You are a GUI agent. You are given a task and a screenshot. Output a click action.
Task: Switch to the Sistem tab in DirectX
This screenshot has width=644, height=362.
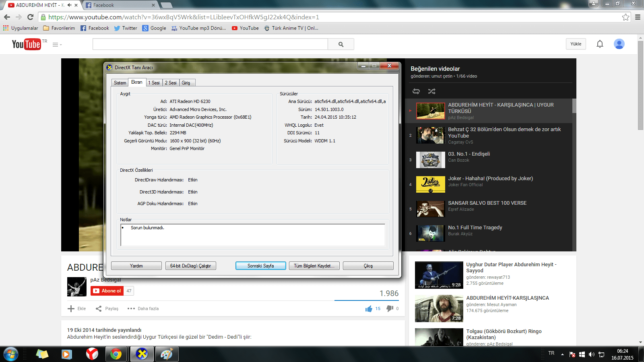click(x=120, y=82)
